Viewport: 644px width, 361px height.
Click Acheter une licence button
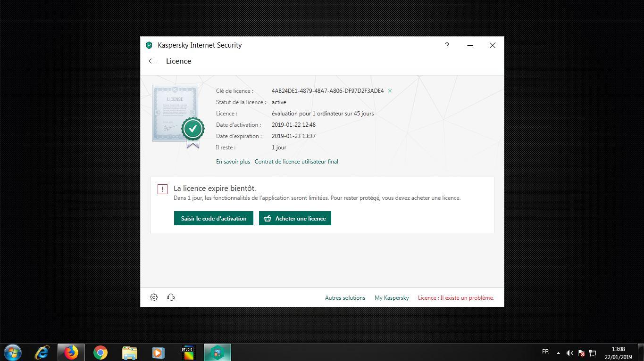click(295, 218)
